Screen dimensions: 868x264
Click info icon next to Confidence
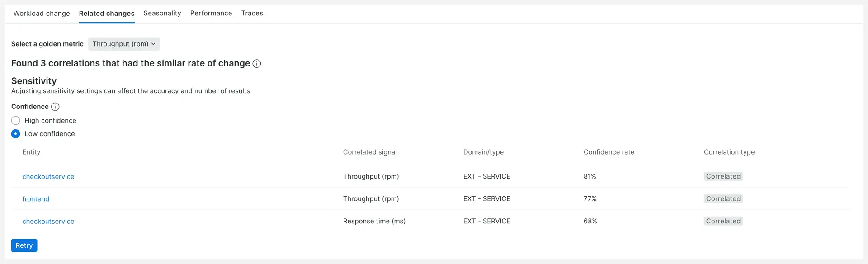click(55, 107)
